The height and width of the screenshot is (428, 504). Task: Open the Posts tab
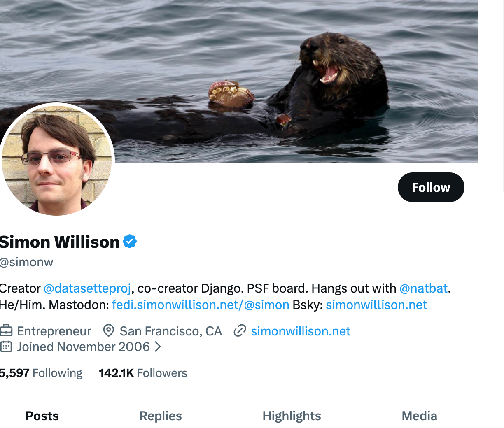pos(42,416)
